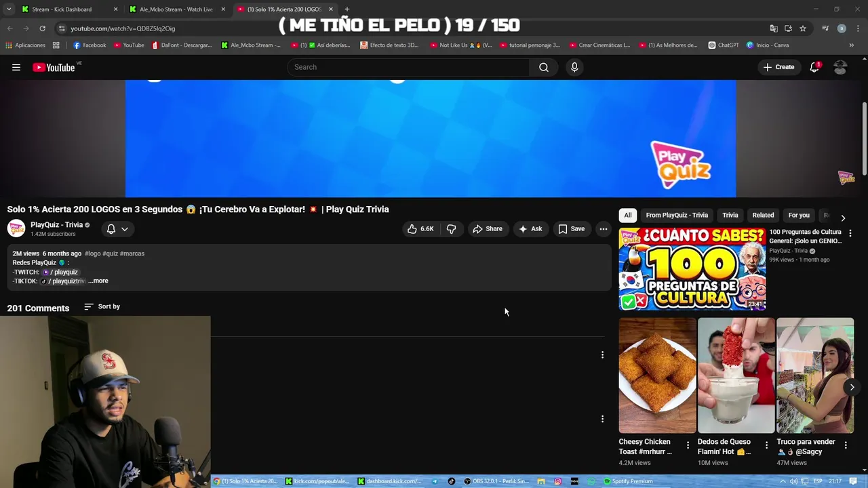This screenshot has width=868, height=488.
Task: Reload the page
Action: coord(42,28)
